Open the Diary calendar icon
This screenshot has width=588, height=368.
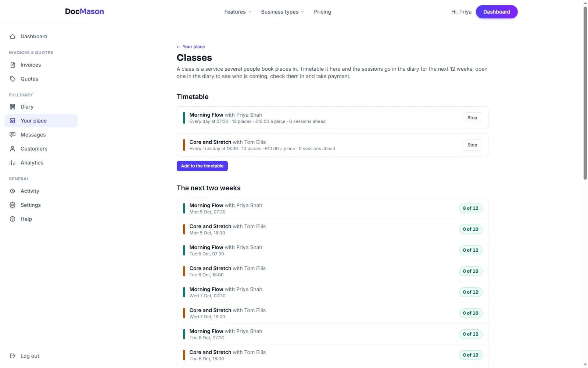(12, 107)
